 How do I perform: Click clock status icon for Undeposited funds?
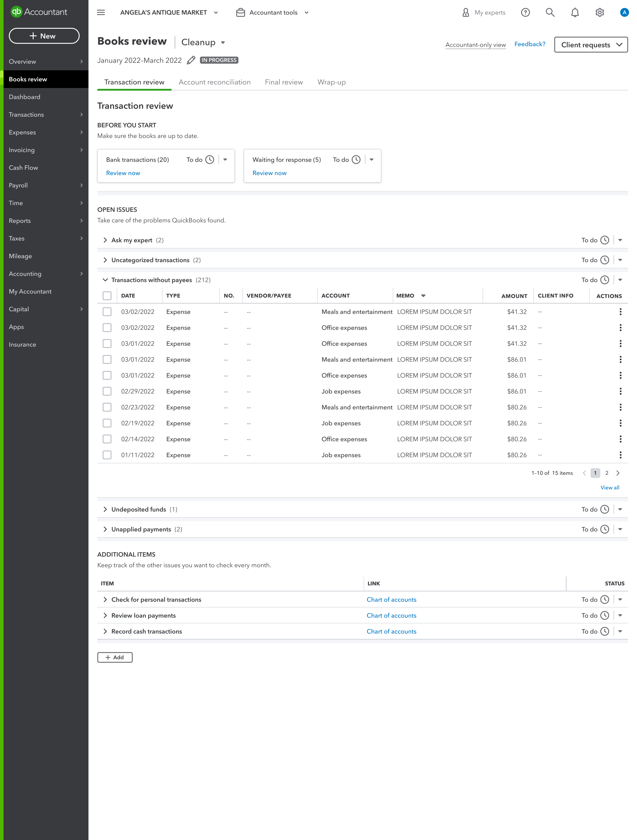coord(605,510)
